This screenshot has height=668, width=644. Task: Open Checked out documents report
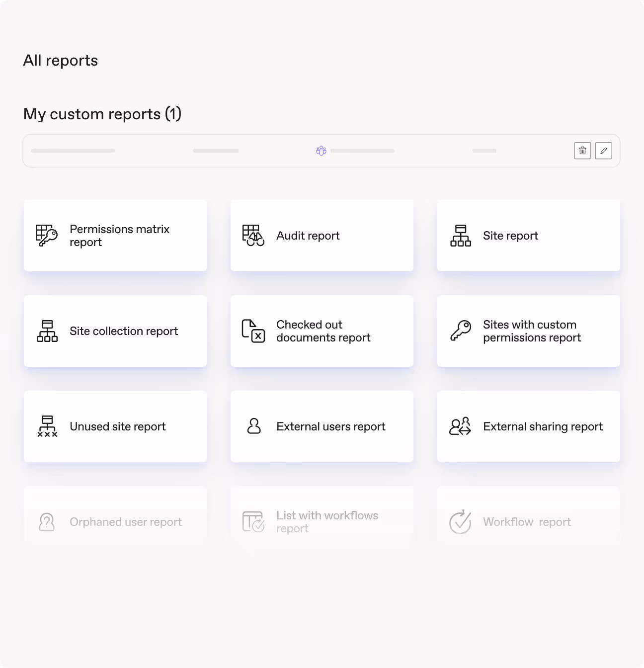coord(322,331)
